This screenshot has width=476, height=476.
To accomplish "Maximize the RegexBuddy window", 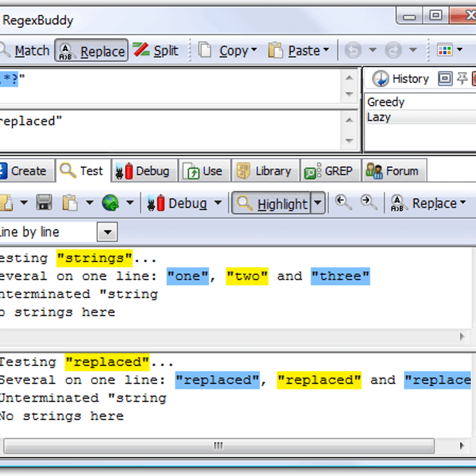I will [x=436, y=15].
